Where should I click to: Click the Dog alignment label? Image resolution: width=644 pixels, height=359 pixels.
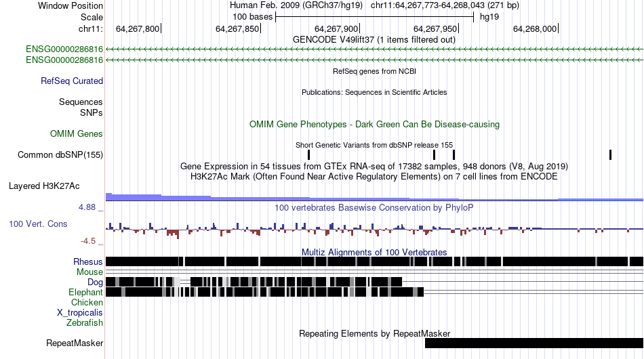coord(95,282)
